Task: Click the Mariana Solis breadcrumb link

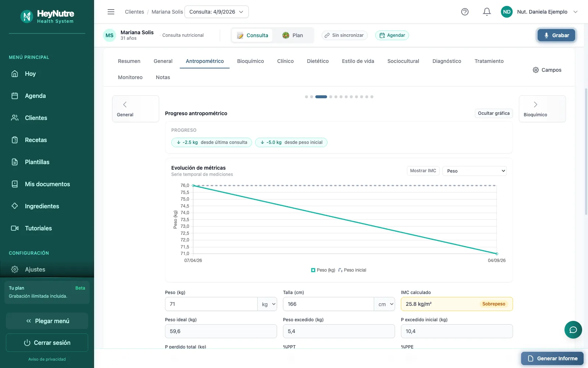Action: [167, 12]
